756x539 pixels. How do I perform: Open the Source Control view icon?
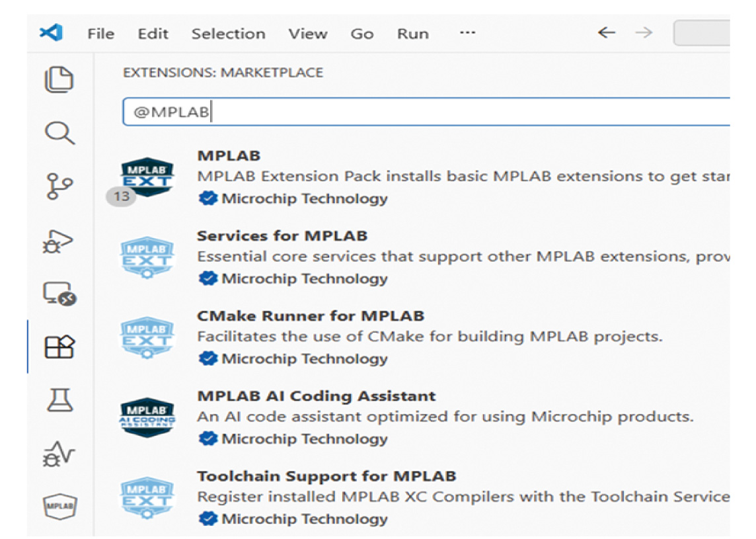click(x=59, y=187)
